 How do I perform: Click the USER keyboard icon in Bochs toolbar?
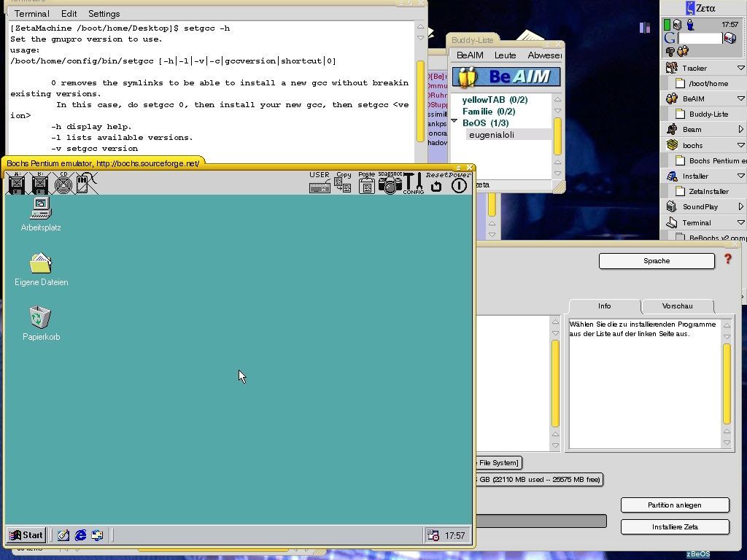pyautogui.click(x=320, y=182)
